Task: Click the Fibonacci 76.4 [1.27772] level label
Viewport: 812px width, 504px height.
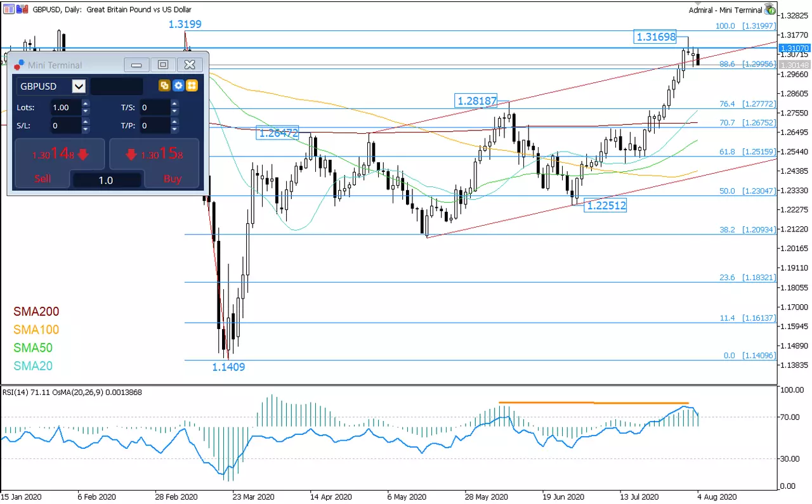Action: [747, 104]
